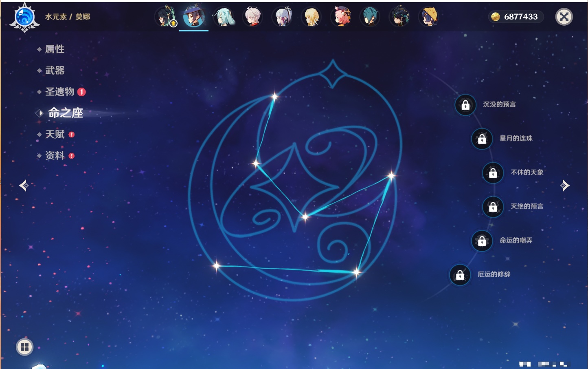The height and width of the screenshot is (369, 588).
Task: Click the 不休的天象 constellation label
Action: [x=527, y=172]
